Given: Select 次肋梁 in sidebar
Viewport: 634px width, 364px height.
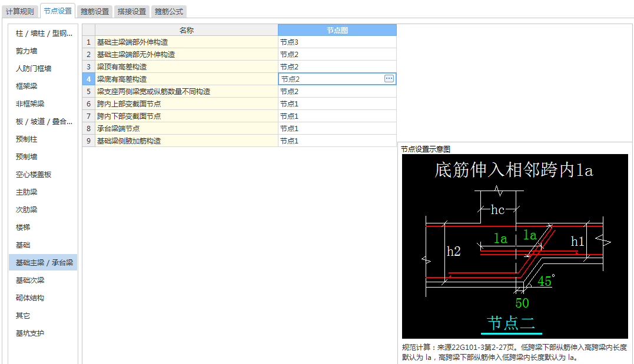Looking at the screenshot, I should click(x=44, y=210).
